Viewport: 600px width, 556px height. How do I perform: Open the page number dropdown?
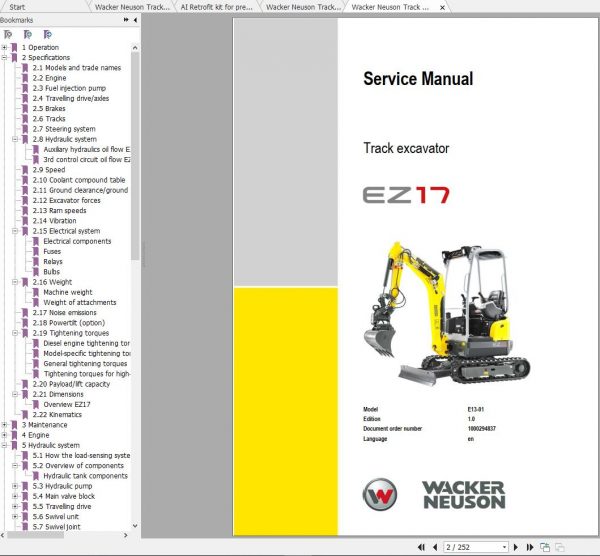click(504, 547)
